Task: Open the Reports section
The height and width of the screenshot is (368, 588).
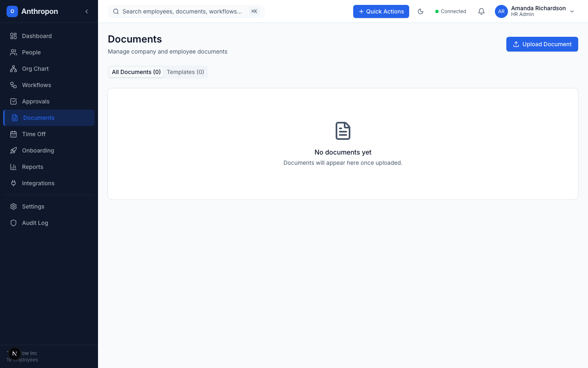Action: 32,167
